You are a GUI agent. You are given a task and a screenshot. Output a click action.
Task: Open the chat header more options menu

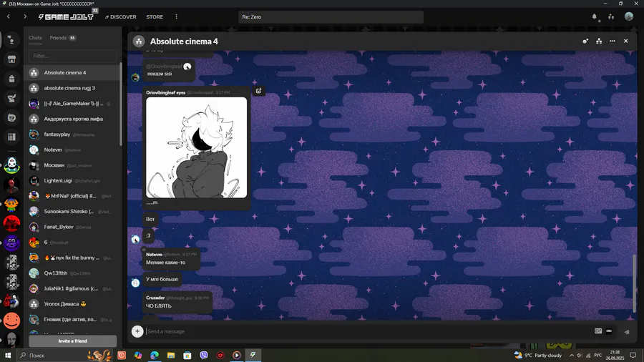613,41
